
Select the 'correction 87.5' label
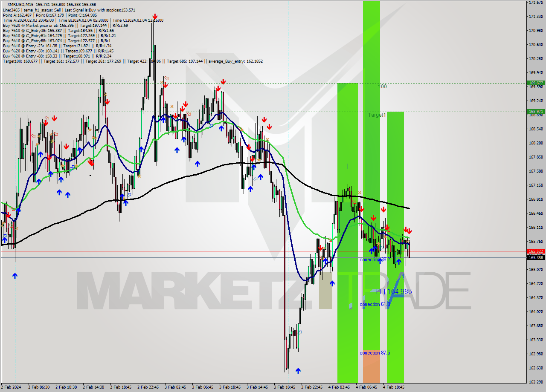[x=375, y=353]
